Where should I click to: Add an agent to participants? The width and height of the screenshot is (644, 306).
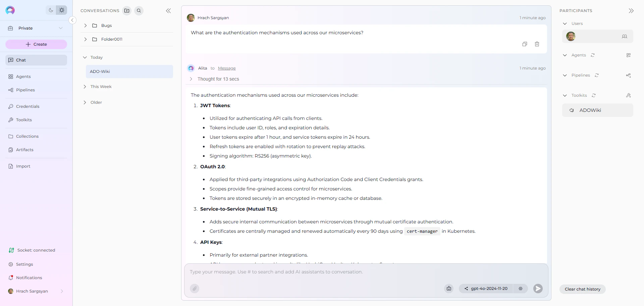pyautogui.click(x=629, y=55)
